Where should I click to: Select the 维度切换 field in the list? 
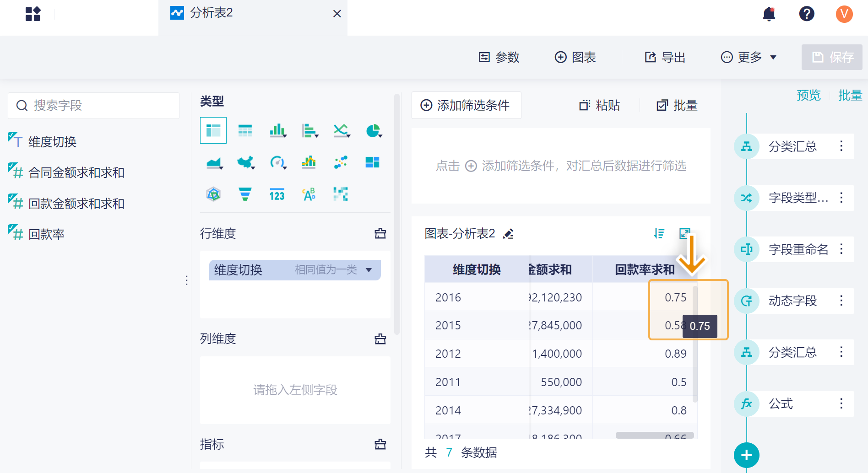pos(52,142)
